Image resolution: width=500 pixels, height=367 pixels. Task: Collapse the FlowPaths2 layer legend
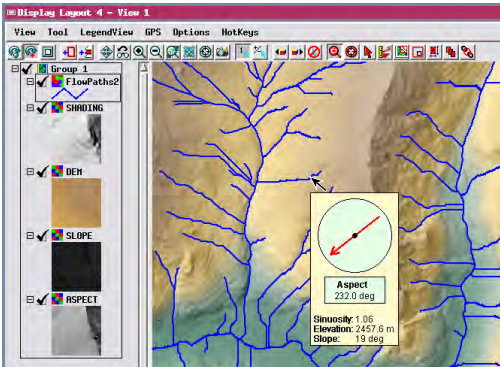30,81
